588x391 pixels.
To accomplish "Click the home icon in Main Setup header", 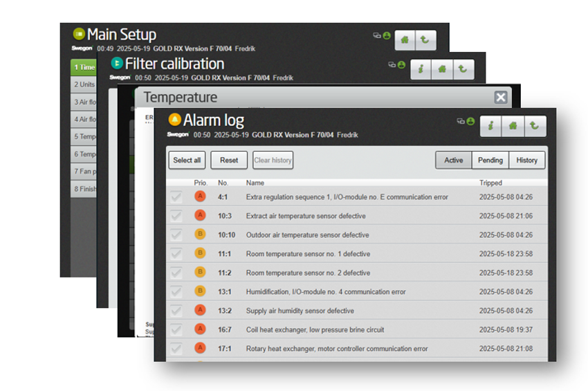I will coord(405,40).
